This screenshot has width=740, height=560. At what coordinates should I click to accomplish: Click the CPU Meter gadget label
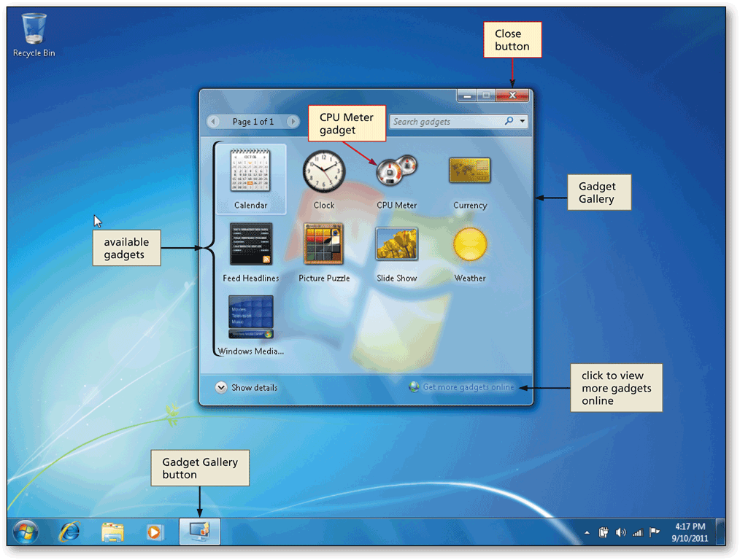[397, 205]
